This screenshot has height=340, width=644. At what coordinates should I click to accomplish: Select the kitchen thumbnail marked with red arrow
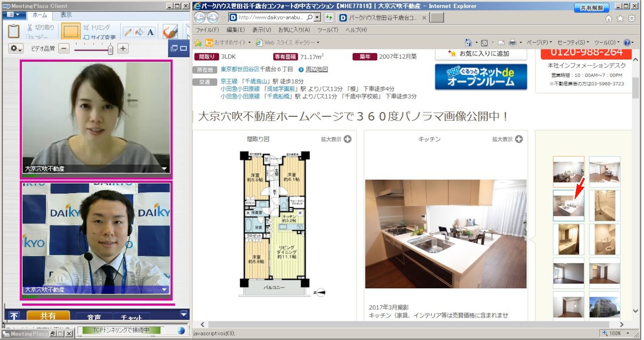point(568,205)
